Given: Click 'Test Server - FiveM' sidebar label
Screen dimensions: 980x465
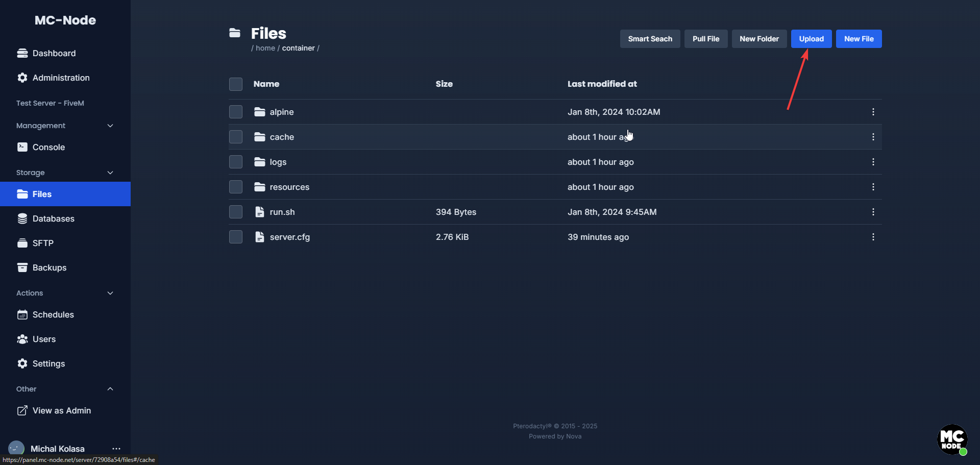Looking at the screenshot, I should [50, 103].
